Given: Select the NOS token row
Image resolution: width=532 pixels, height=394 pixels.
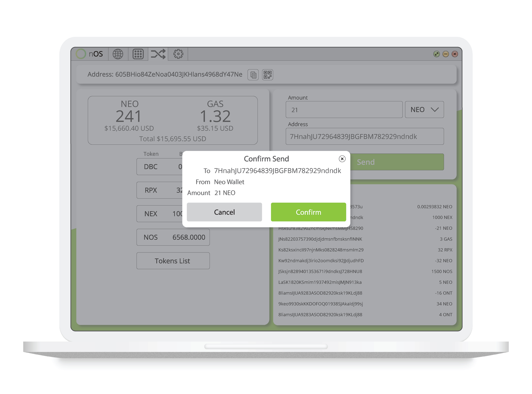Looking at the screenshot, I should pyautogui.click(x=173, y=237).
